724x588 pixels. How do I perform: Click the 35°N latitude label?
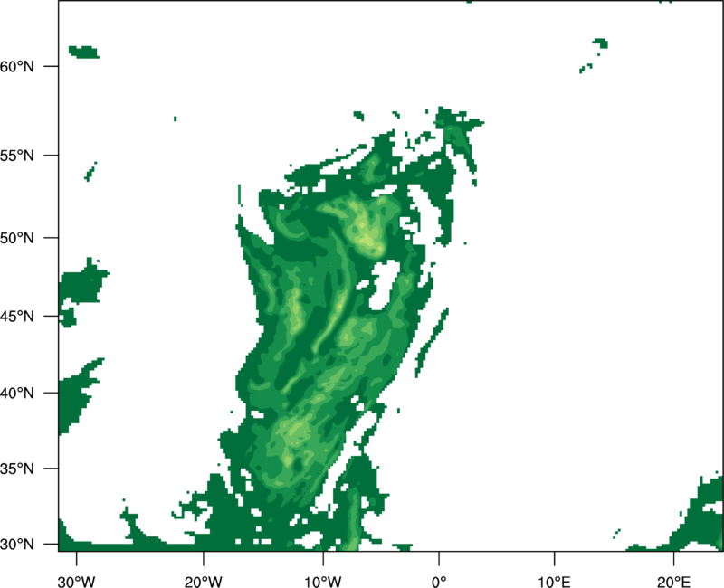tap(16, 469)
